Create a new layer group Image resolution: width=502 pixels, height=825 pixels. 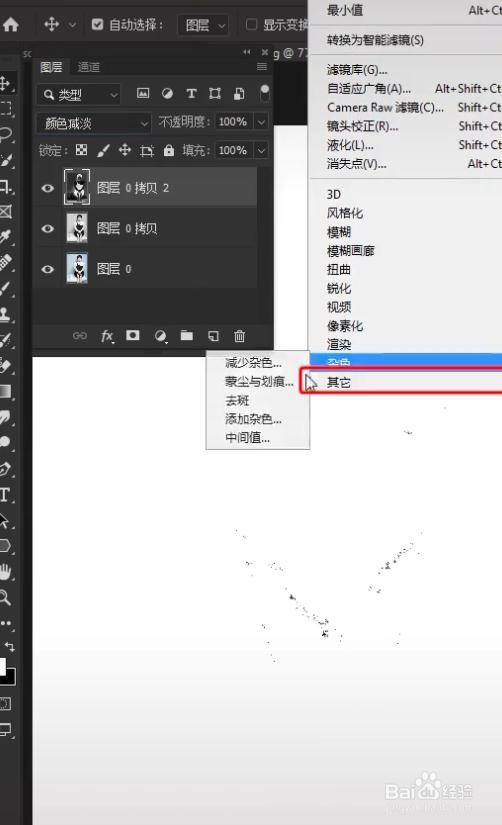[187, 335]
